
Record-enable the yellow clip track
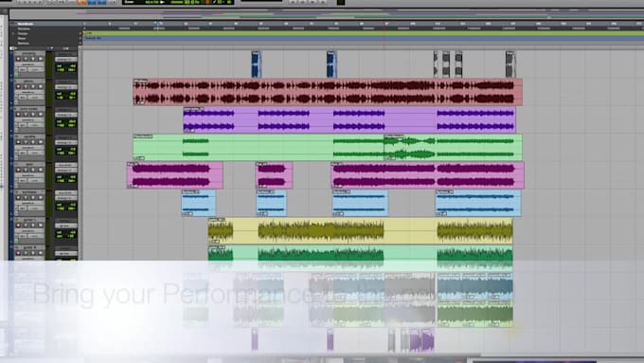point(18,226)
